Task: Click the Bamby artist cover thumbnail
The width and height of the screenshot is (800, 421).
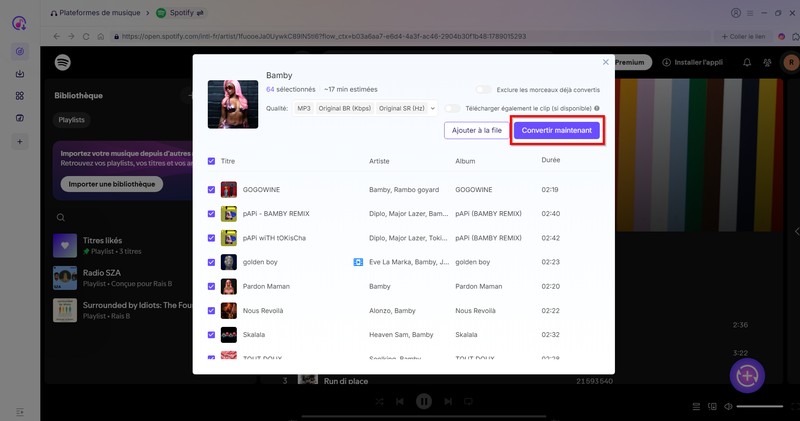Action: coord(233,104)
